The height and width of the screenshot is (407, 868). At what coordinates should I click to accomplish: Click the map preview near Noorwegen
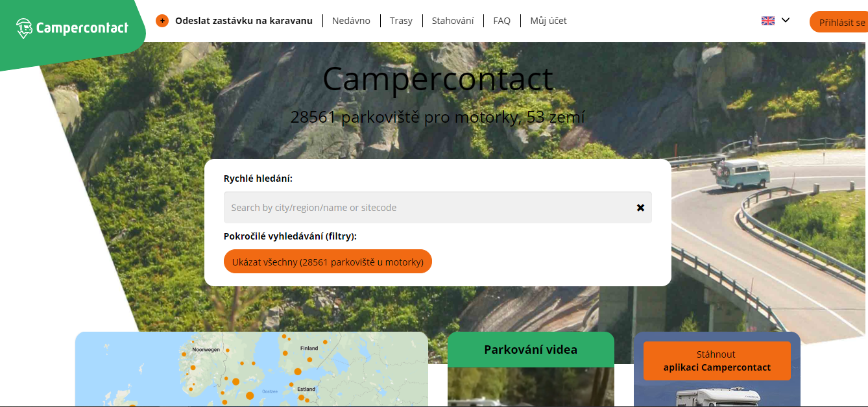[x=208, y=349]
